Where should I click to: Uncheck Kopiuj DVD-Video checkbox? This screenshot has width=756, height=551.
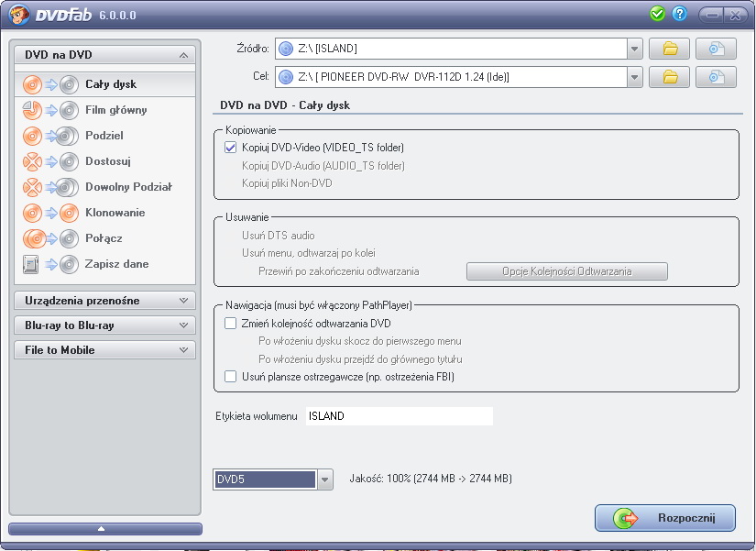(x=230, y=148)
